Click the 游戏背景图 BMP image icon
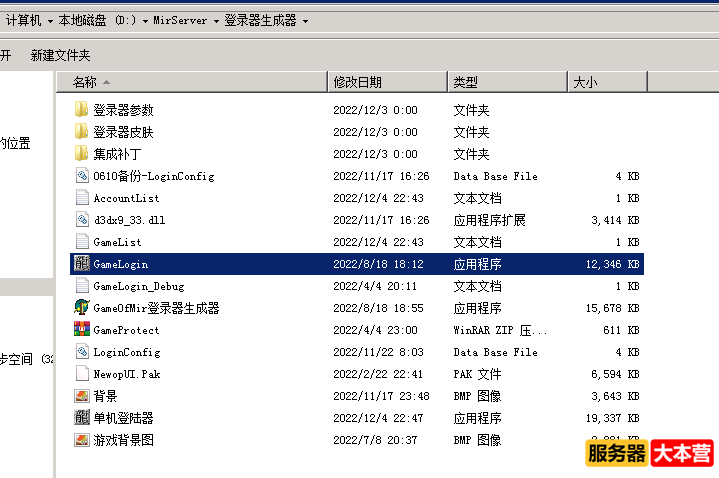 (82, 440)
